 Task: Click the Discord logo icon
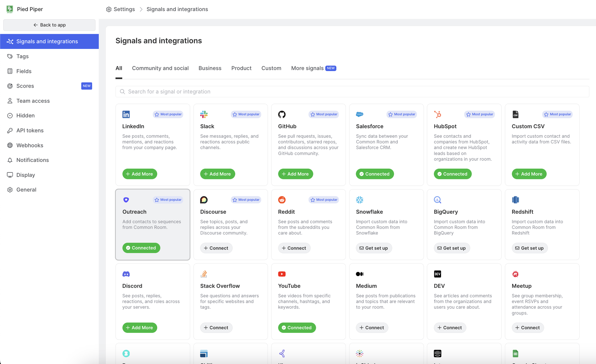click(126, 274)
